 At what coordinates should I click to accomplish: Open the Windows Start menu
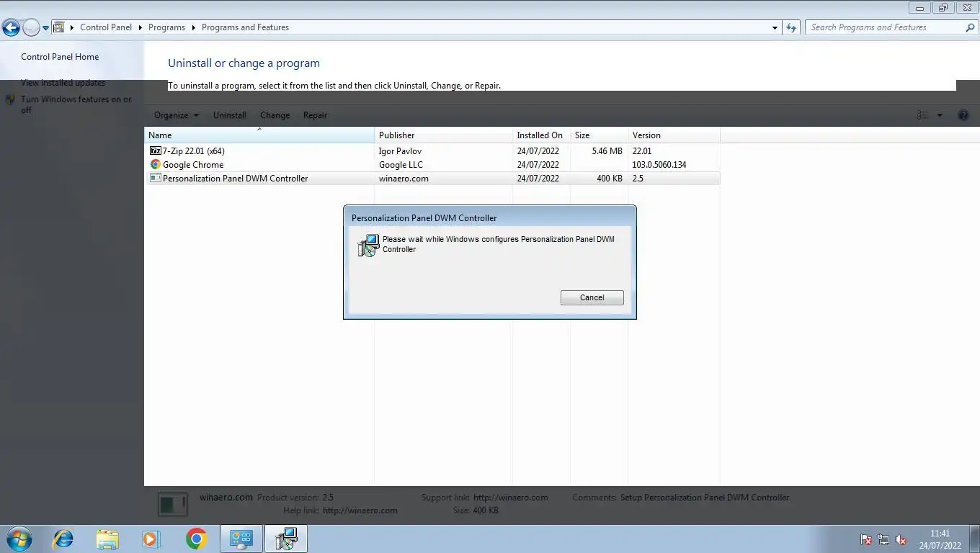(x=18, y=539)
